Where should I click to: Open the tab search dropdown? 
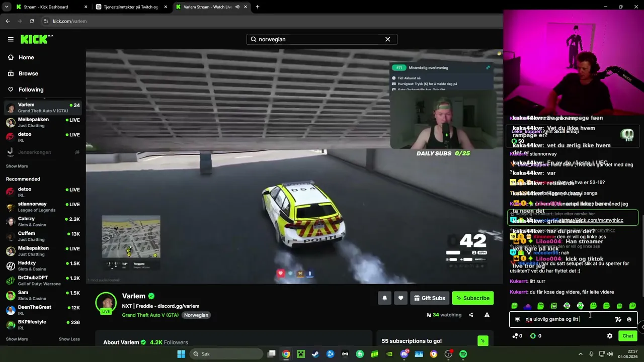[7, 7]
